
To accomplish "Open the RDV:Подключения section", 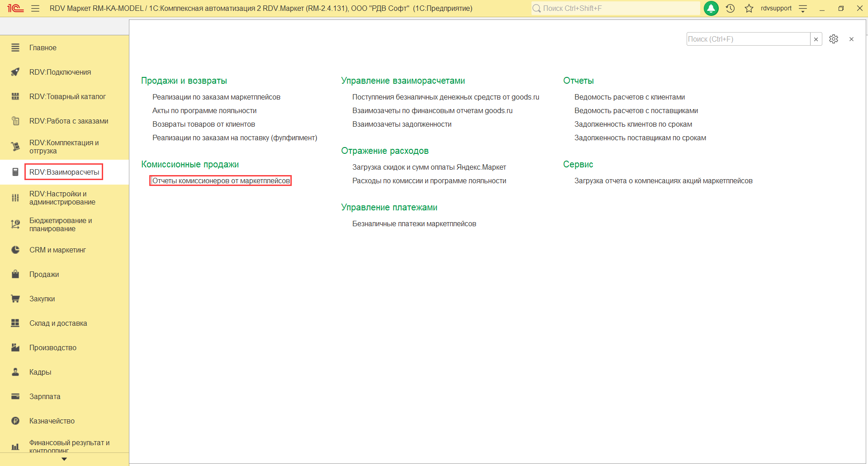I will 60,72.
